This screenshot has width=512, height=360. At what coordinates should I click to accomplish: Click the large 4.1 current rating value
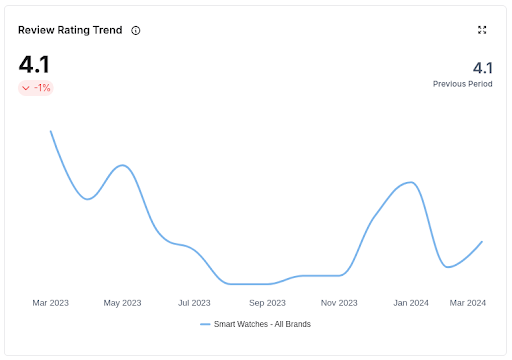(34, 64)
